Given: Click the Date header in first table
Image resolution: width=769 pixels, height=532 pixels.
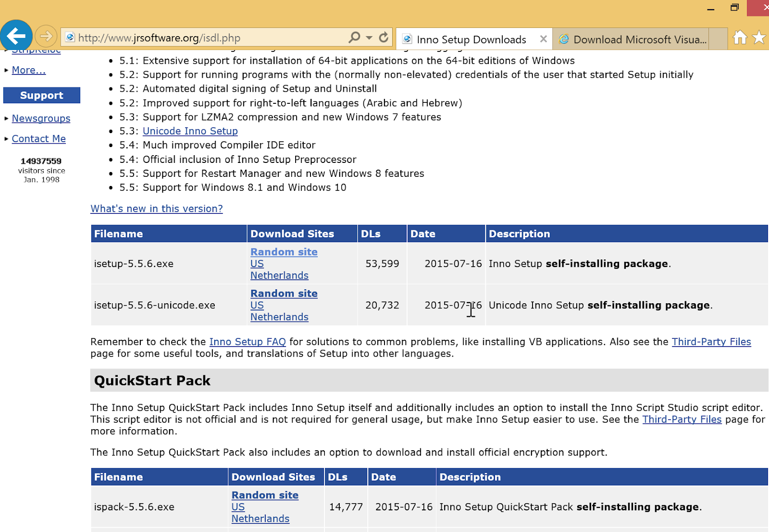Looking at the screenshot, I should point(446,234).
